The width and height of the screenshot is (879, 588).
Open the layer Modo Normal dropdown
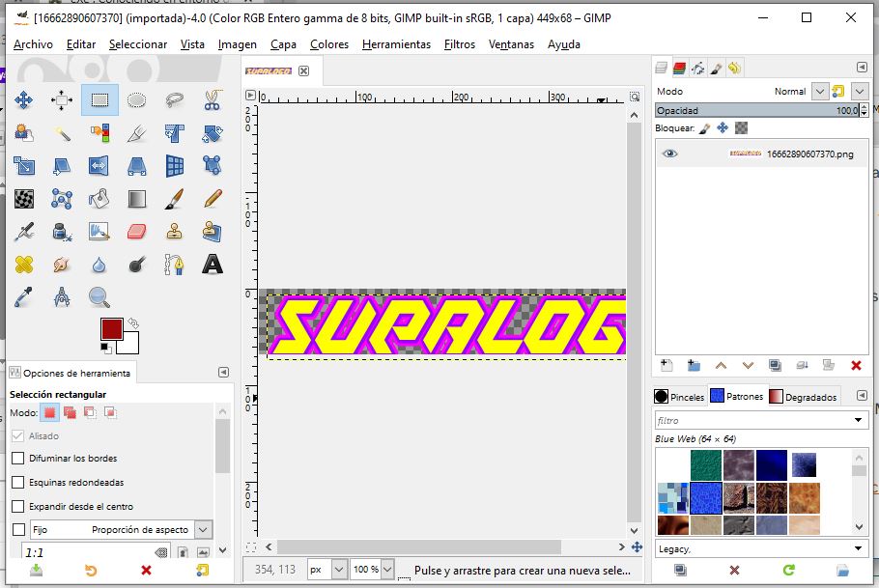(819, 91)
